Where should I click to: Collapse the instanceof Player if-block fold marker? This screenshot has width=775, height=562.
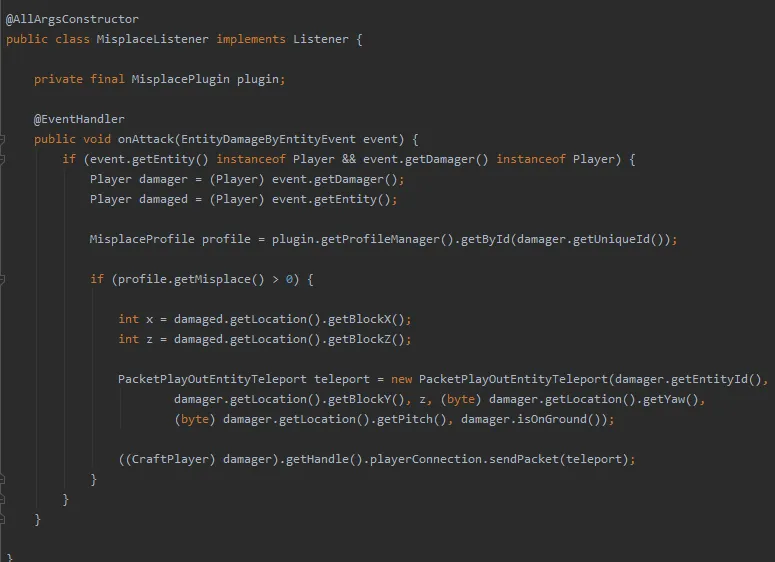point(4,159)
